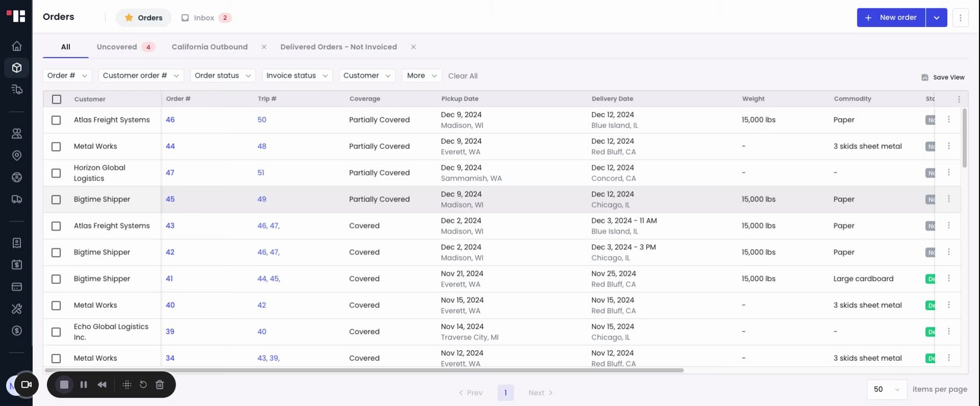Open the items per page dropdown
Image resolution: width=980 pixels, height=406 pixels.
pyautogui.click(x=886, y=389)
